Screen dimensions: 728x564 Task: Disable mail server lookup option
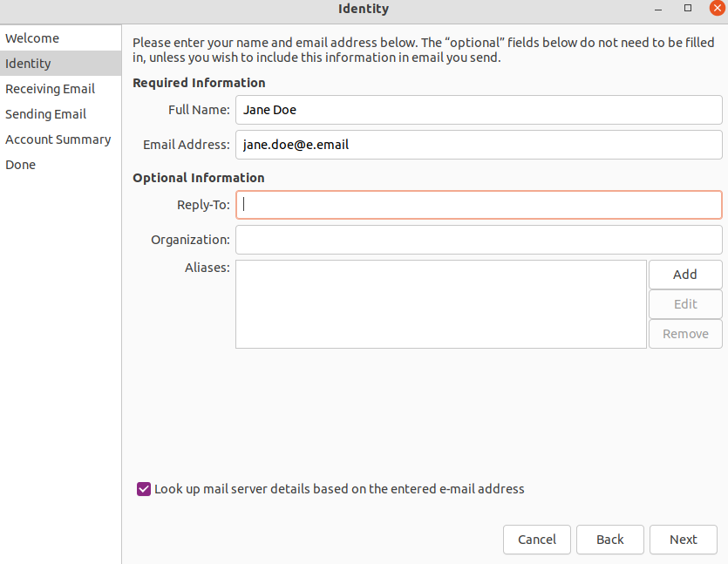(x=143, y=489)
